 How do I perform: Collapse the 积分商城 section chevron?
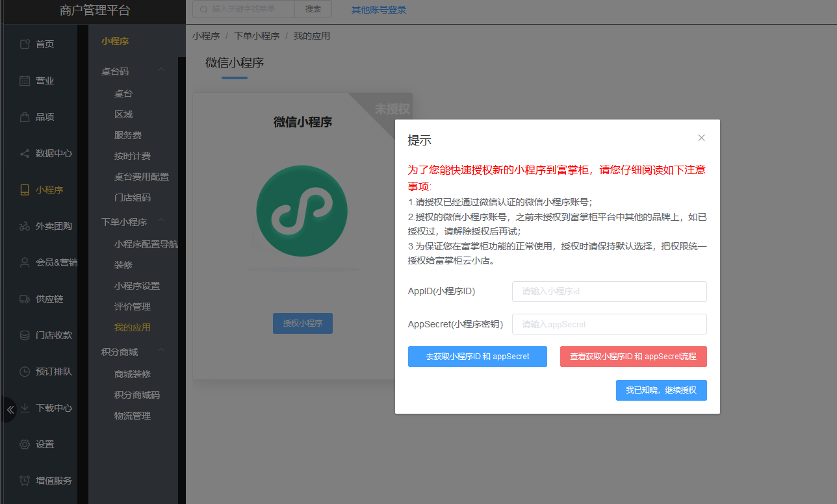coord(161,351)
